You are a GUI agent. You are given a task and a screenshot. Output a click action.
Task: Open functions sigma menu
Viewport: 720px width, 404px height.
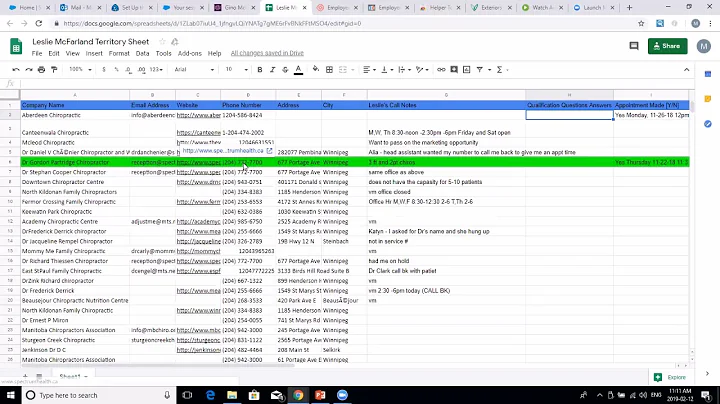(500, 70)
